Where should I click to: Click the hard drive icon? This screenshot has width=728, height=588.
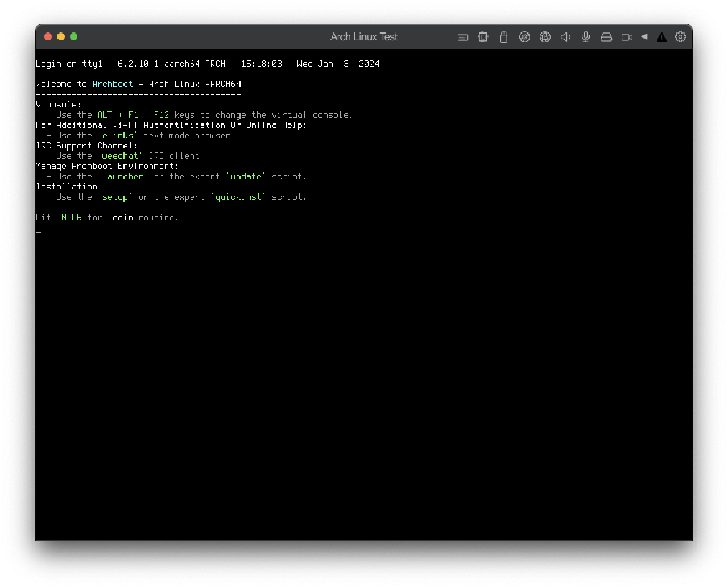pyautogui.click(x=606, y=36)
